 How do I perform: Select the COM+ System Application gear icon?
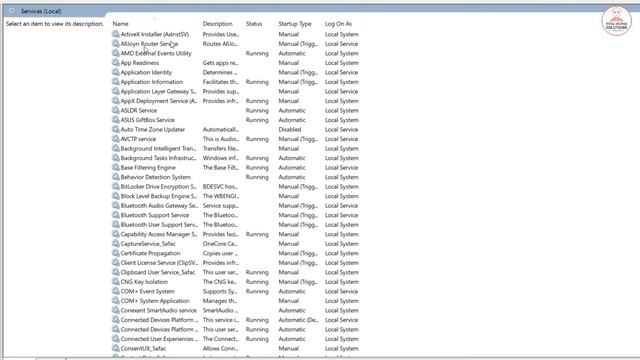coord(116,301)
